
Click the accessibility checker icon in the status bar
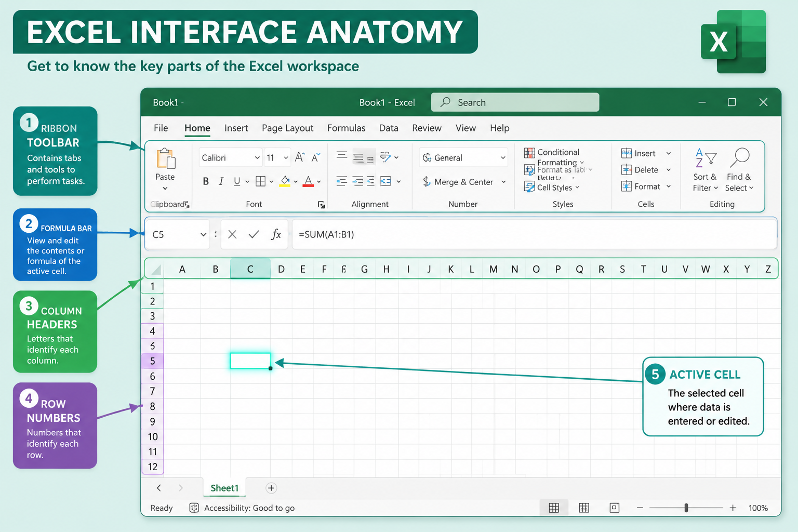point(194,508)
